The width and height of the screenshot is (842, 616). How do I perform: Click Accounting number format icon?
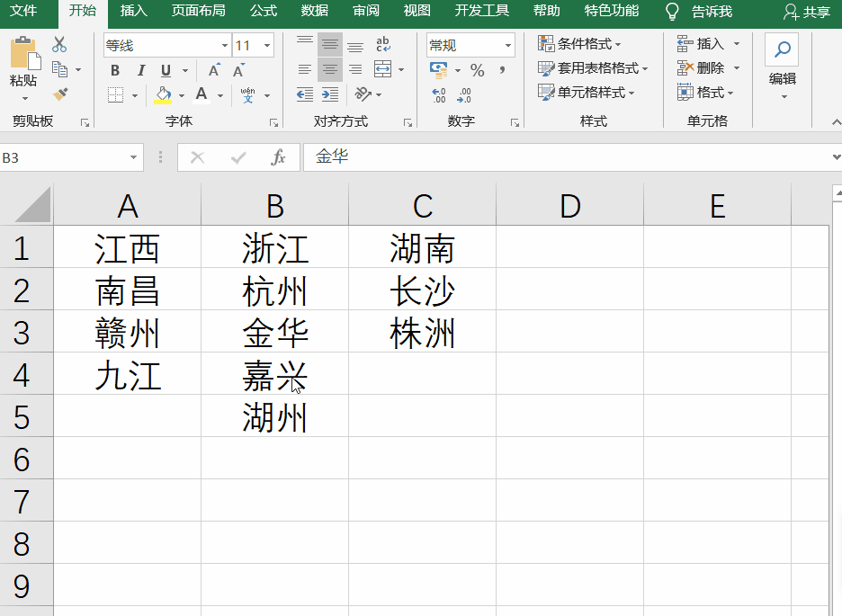pyautogui.click(x=439, y=70)
